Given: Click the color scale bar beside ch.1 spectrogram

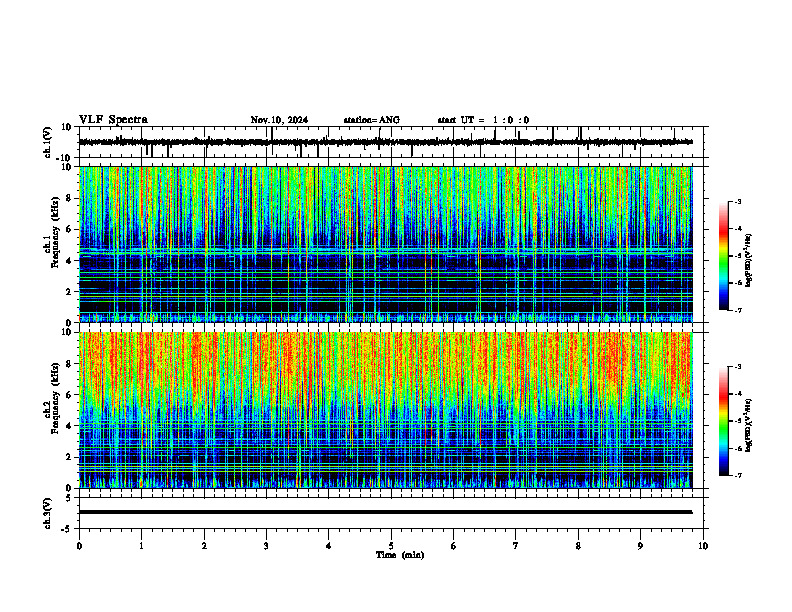Looking at the screenshot, I should pyautogui.click(x=724, y=256).
